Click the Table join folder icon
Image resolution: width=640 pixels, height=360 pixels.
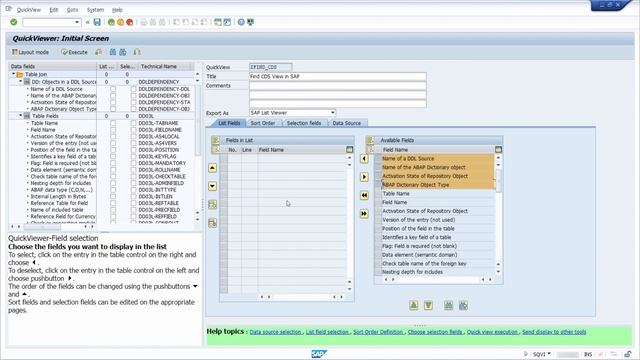20,74
